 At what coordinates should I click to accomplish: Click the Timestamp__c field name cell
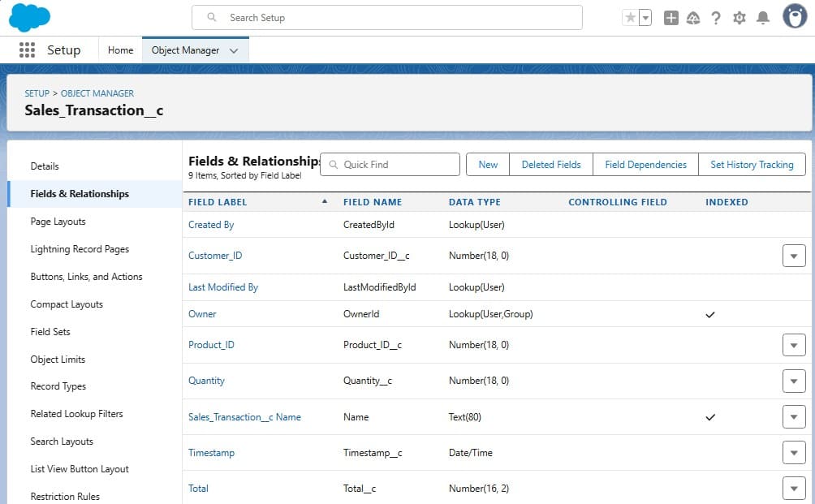[372, 453]
